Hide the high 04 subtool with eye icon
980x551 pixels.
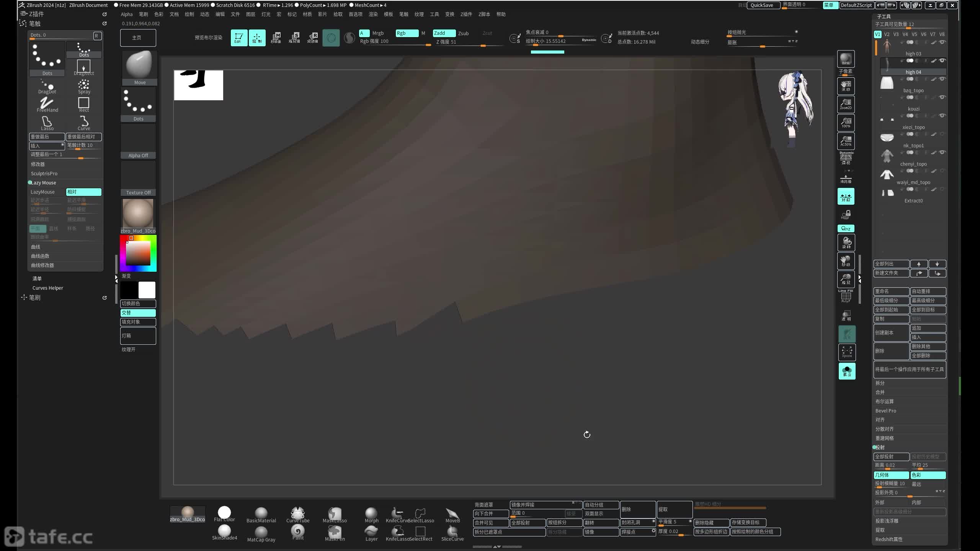click(x=943, y=60)
